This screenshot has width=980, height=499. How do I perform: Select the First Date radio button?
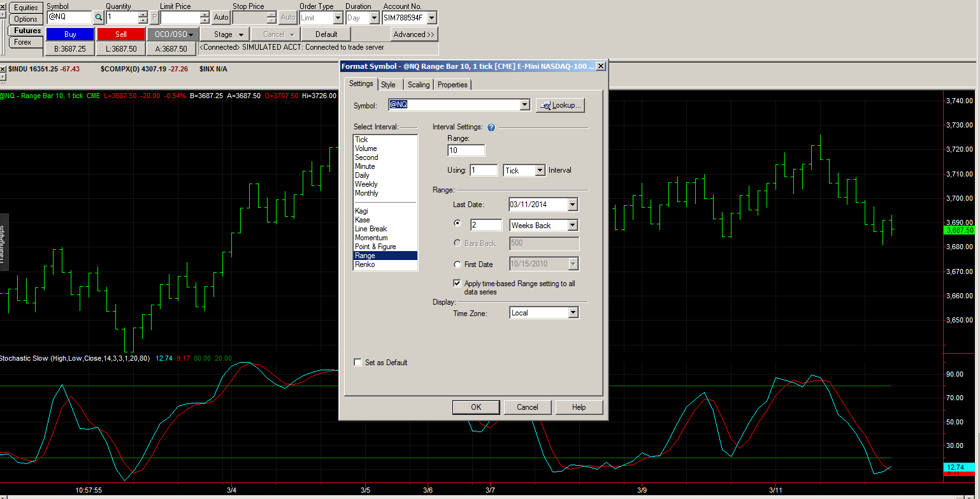457,264
